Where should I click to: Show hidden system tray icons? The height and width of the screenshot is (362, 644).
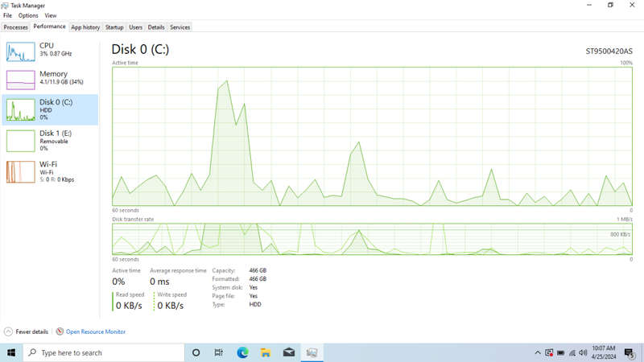pyautogui.click(x=537, y=353)
